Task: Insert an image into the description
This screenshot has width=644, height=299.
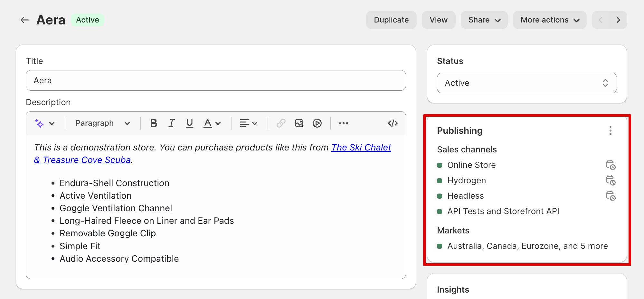Action: tap(299, 123)
